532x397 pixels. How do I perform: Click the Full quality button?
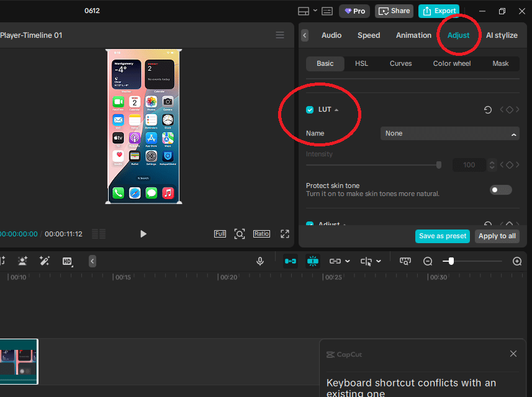tap(220, 234)
